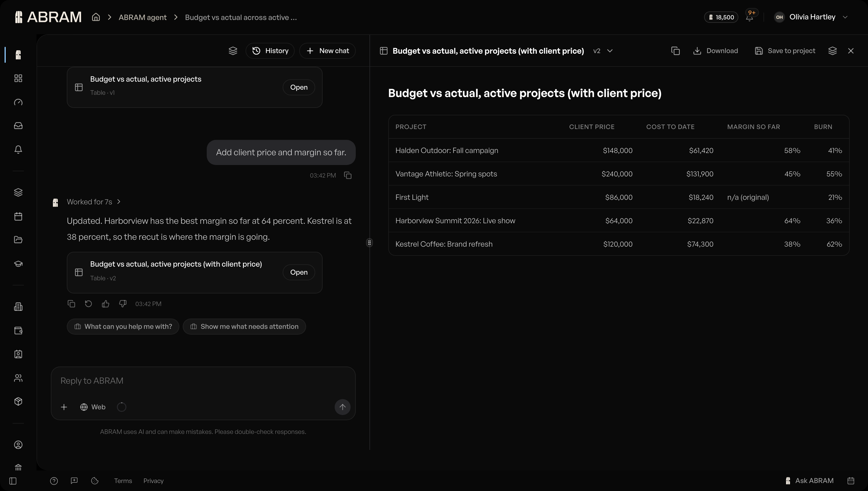This screenshot has width=868, height=491.
Task: Click Ask ABRAM in the footer
Action: [809, 480]
